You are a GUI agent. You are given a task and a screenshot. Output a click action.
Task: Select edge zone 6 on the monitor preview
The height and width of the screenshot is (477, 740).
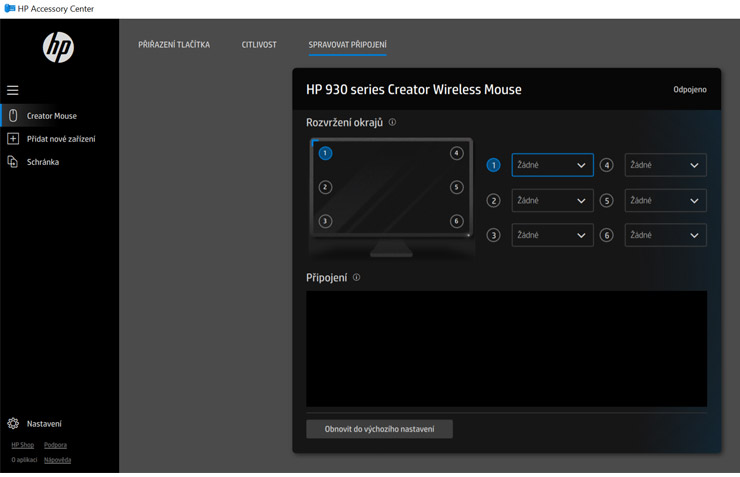coord(456,221)
